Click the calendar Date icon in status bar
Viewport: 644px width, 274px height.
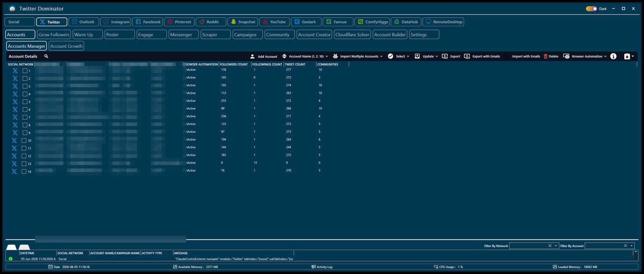coord(50,267)
